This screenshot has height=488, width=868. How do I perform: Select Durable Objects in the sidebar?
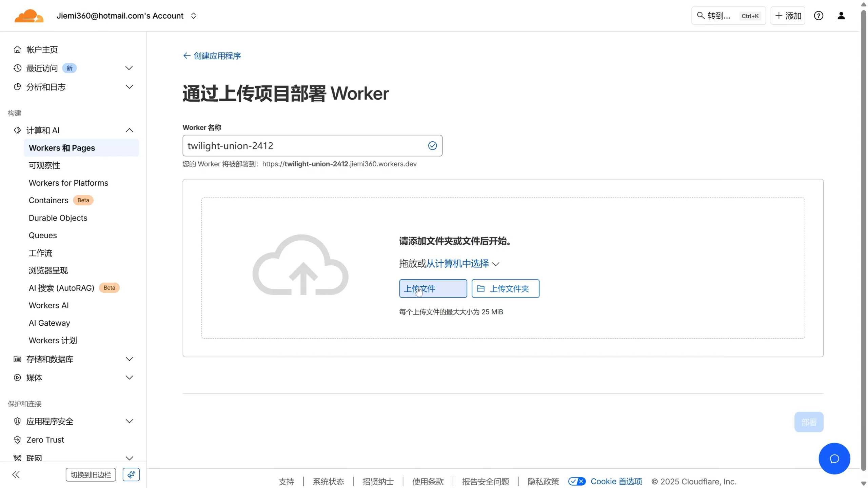tap(58, 218)
